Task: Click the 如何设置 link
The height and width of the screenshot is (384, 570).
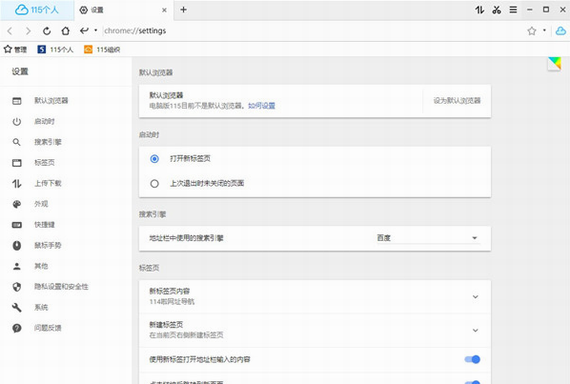Action: click(x=261, y=106)
